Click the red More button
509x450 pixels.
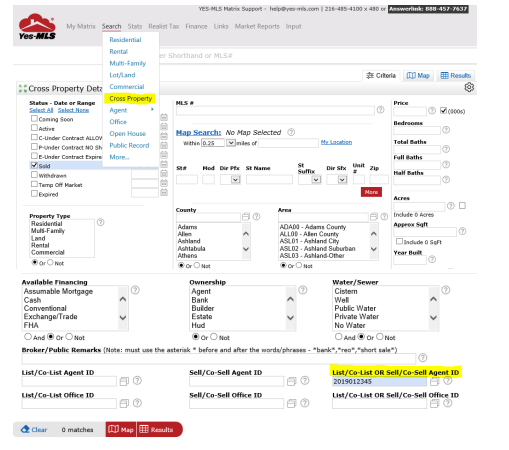pos(371,192)
